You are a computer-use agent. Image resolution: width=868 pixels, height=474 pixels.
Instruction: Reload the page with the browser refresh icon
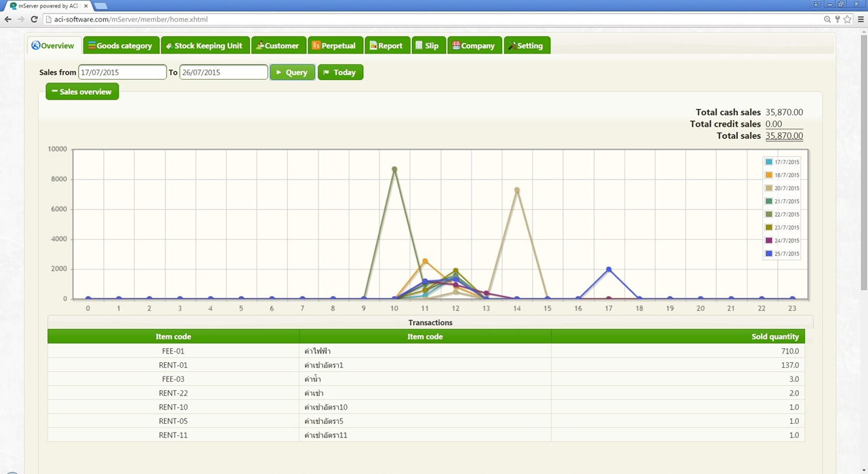click(35, 19)
